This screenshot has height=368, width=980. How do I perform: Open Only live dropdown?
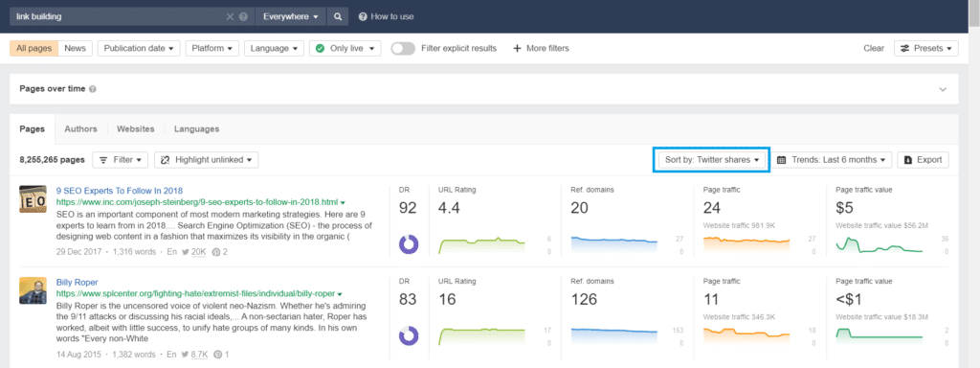tap(345, 48)
